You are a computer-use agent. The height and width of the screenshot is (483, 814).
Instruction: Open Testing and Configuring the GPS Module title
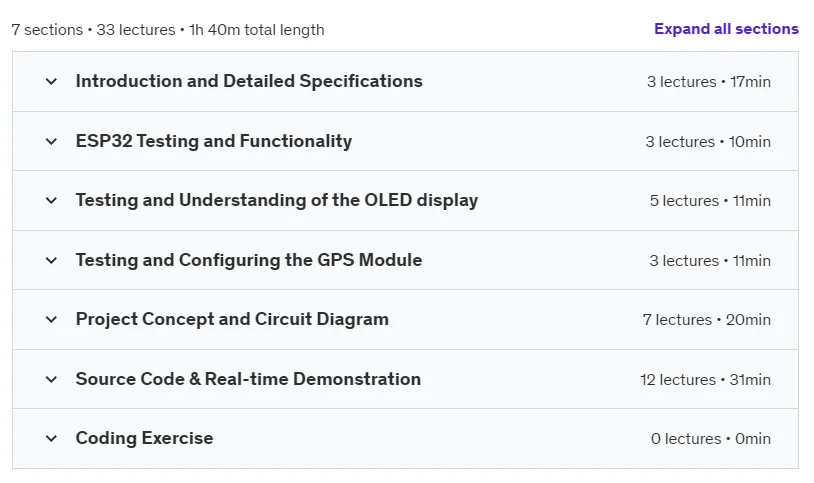click(x=249, y=260)
